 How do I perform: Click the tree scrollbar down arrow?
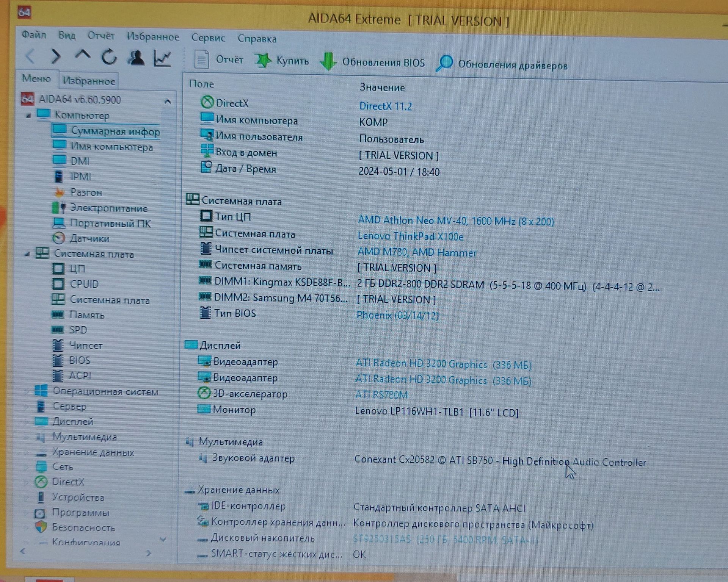point(163,539)
